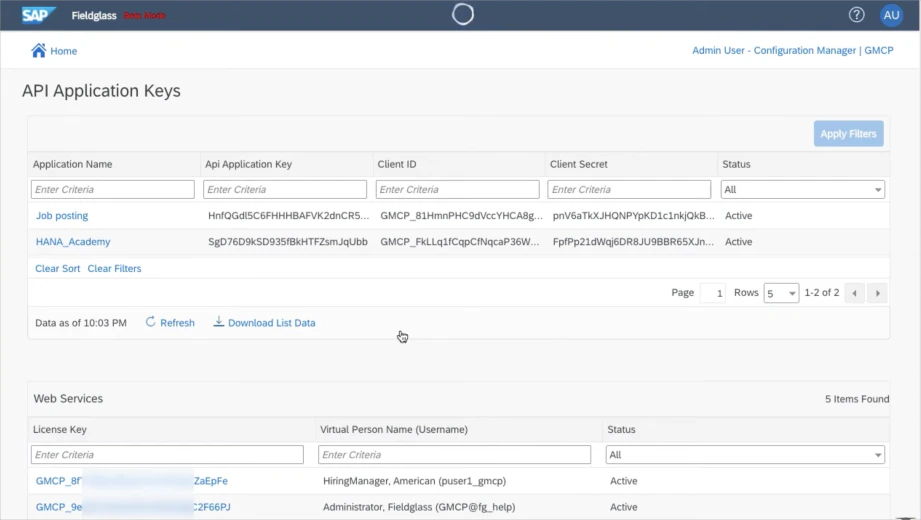Click the 5 Items Found text
This screenshot has height=520, width=921.
pyautogui.click(x=857, y=399)
